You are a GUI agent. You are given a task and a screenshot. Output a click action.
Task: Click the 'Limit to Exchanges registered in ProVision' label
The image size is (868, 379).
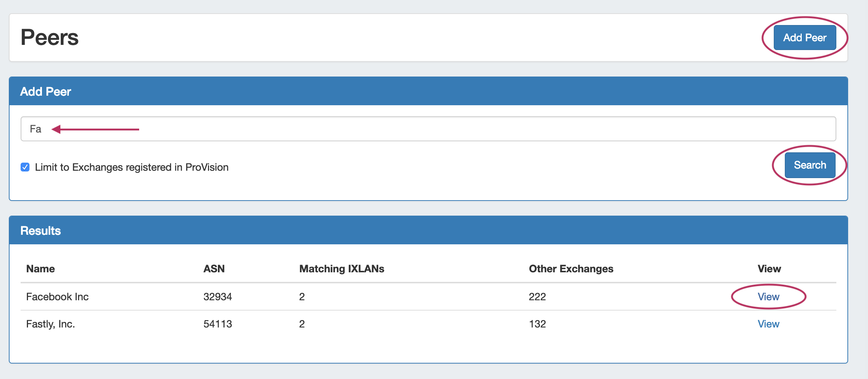(x=131, y=167)
